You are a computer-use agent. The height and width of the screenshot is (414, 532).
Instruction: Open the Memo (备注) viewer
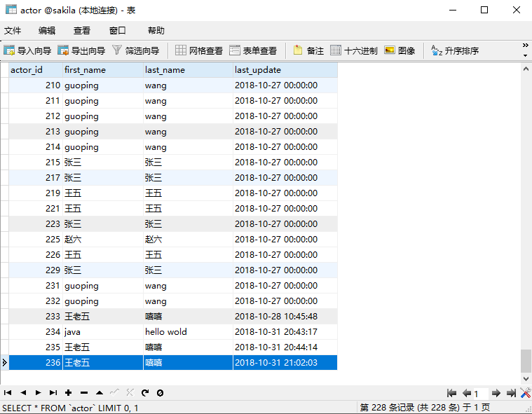pos(308,50)
